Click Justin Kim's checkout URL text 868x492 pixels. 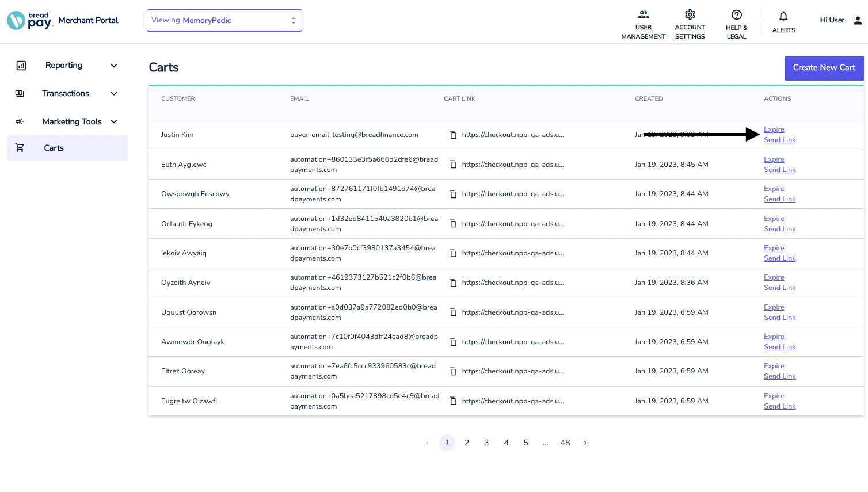coord(513,135)
